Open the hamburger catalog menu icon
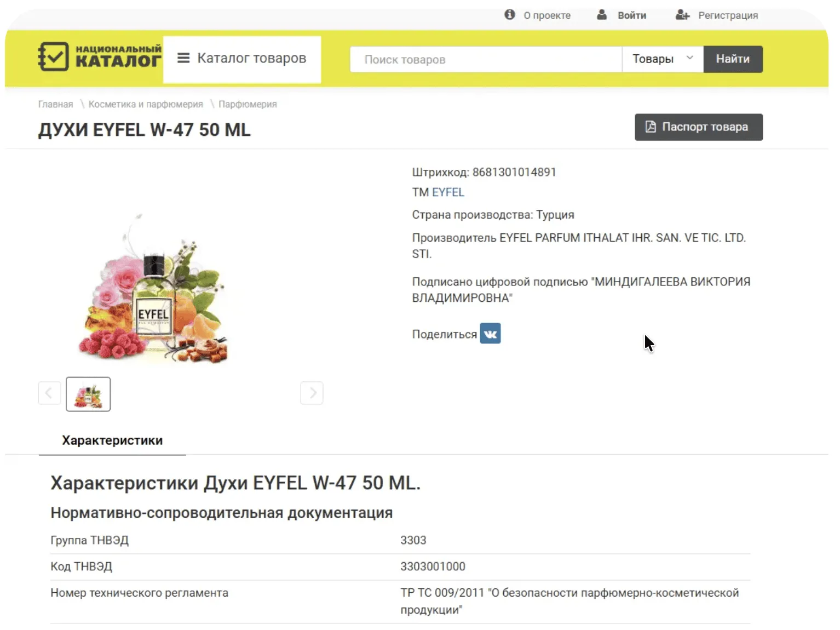Screen dimensions: 840x630 click(x=183, y=58)
